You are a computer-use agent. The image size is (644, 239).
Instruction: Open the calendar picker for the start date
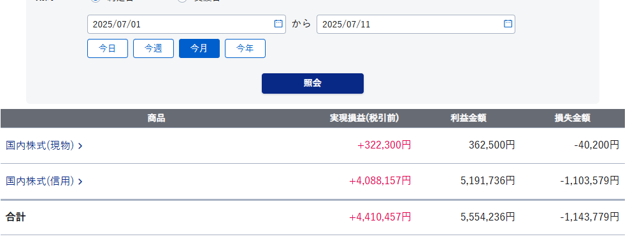click(x=278, y=24)
